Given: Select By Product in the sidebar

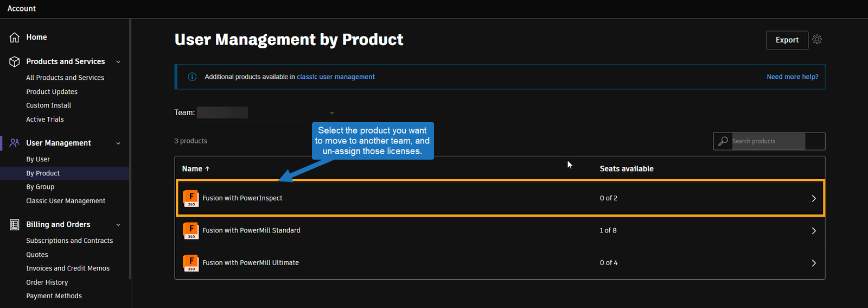Looking at the screenshot, I should coord(43,173).
